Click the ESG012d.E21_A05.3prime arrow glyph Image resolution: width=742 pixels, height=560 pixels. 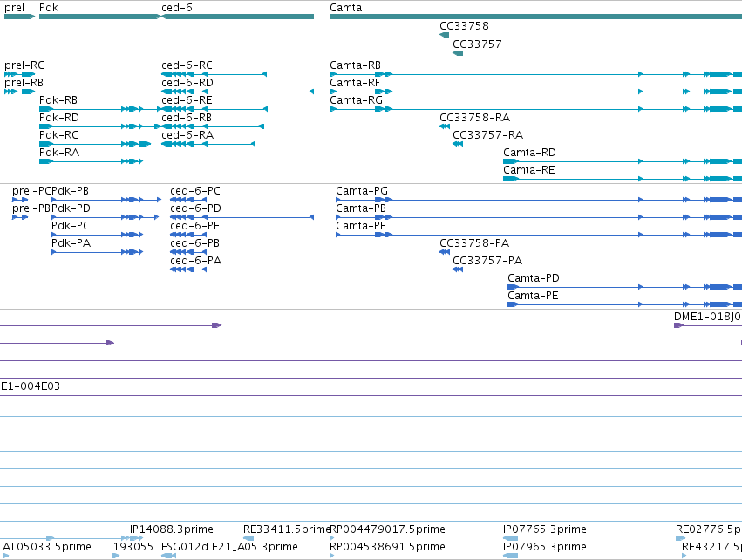point(168,556)
